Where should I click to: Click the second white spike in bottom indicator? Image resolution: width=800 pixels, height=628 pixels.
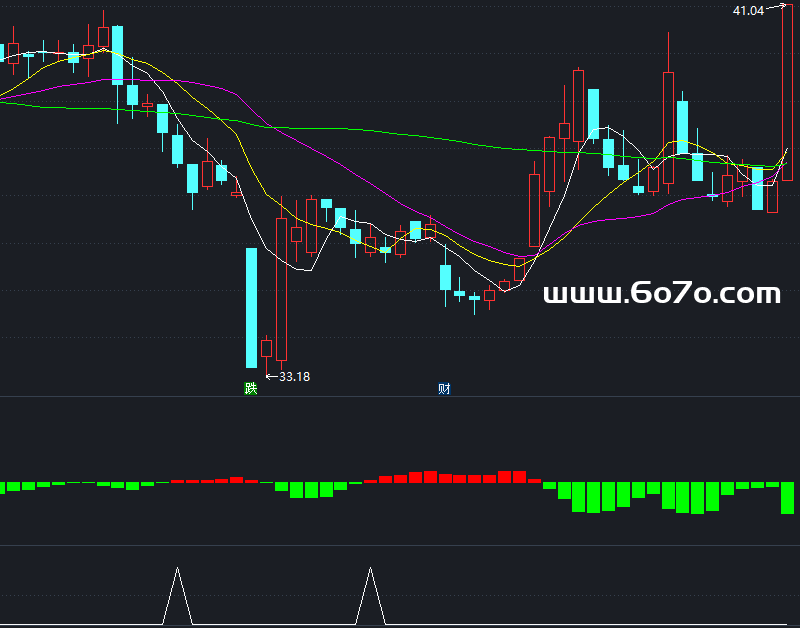pyautogui.click(x=370, y=595)
